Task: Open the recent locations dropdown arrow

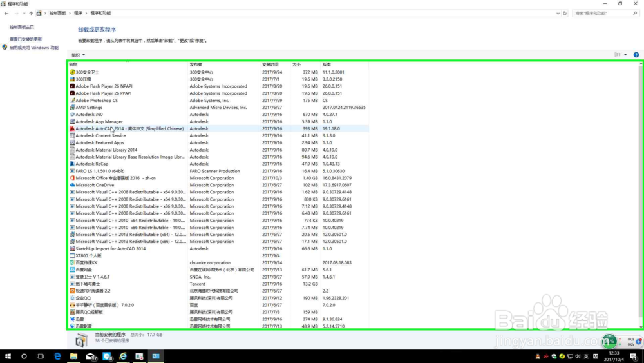Action: click(24, 13)
